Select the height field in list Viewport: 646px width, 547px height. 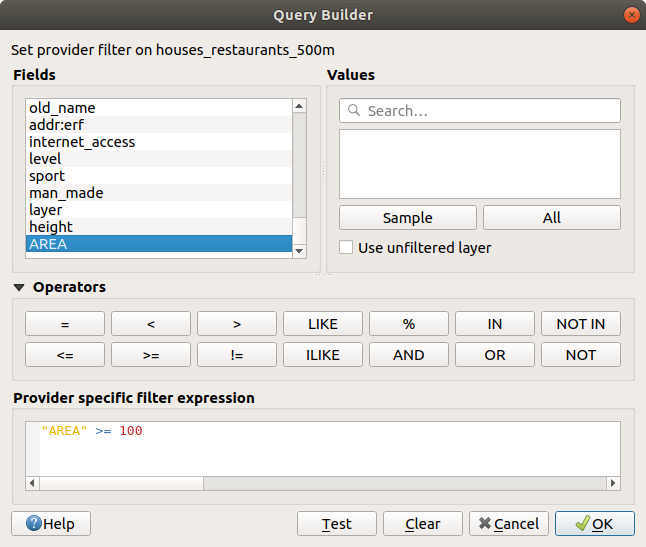[x=51, y=227]
